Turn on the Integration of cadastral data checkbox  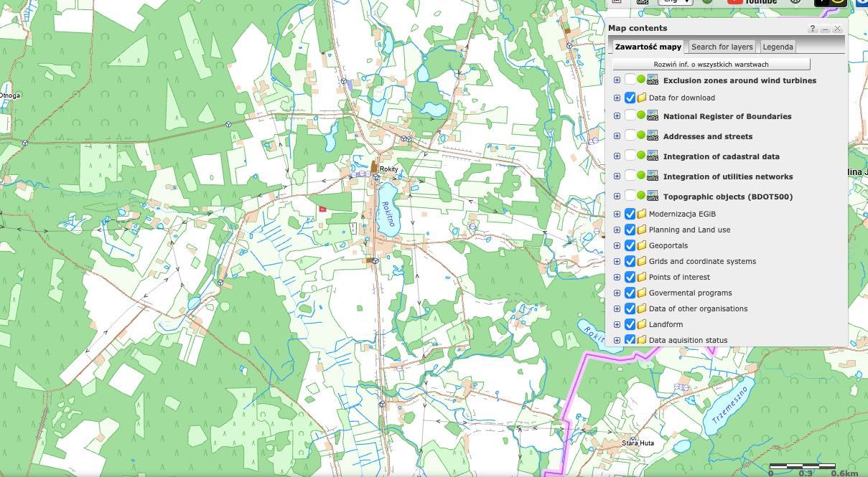pyautogui.click(x=630, y=156)
